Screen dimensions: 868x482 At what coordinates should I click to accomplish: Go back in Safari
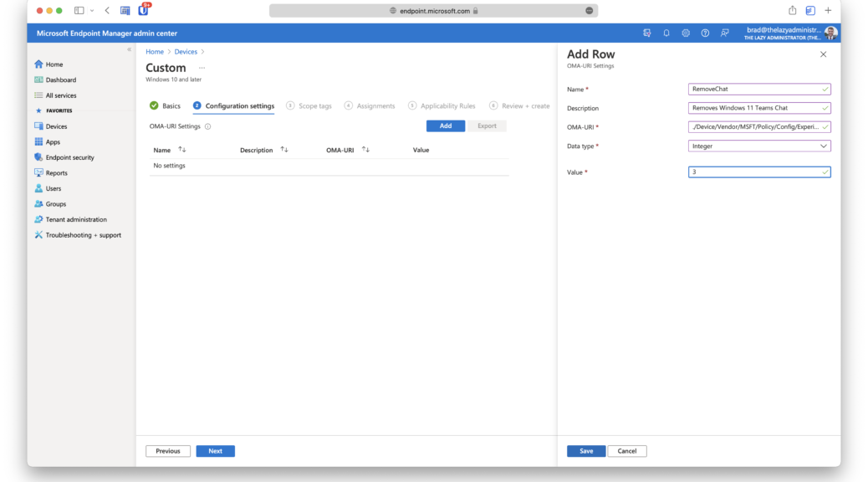tap(107, 11)
